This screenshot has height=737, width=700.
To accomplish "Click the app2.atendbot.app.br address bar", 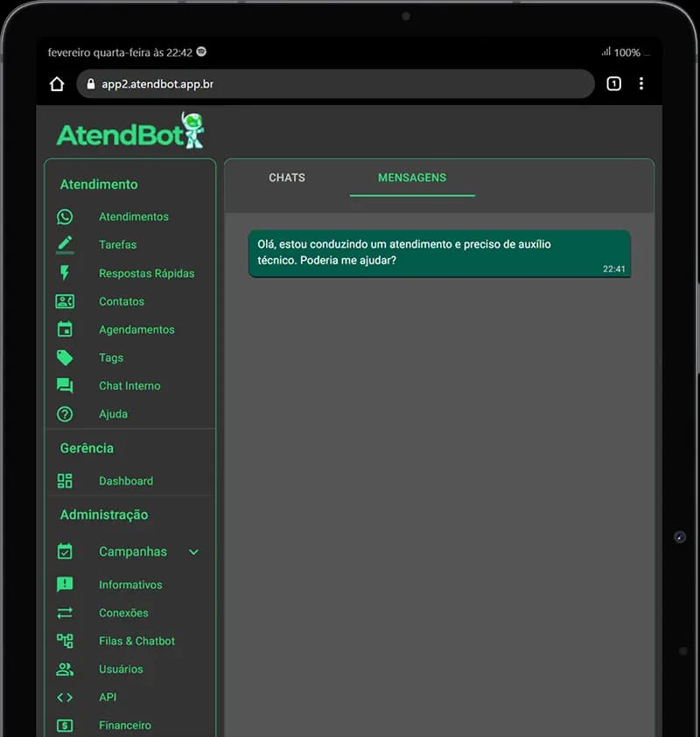I will 335,84.
